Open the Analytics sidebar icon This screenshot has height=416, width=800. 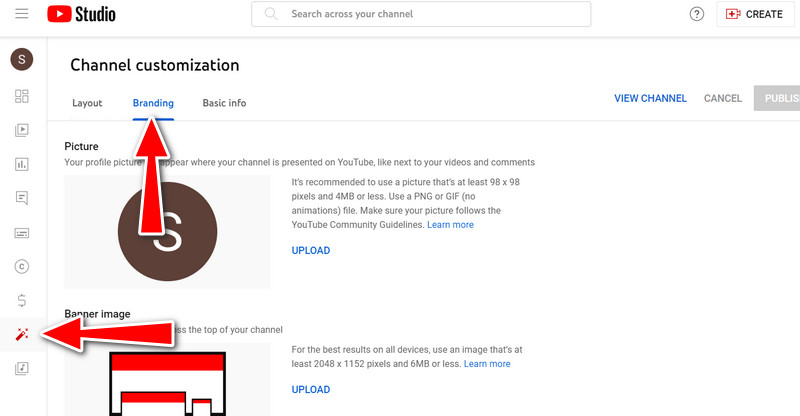pyautogui.click(x=21, y=164)
